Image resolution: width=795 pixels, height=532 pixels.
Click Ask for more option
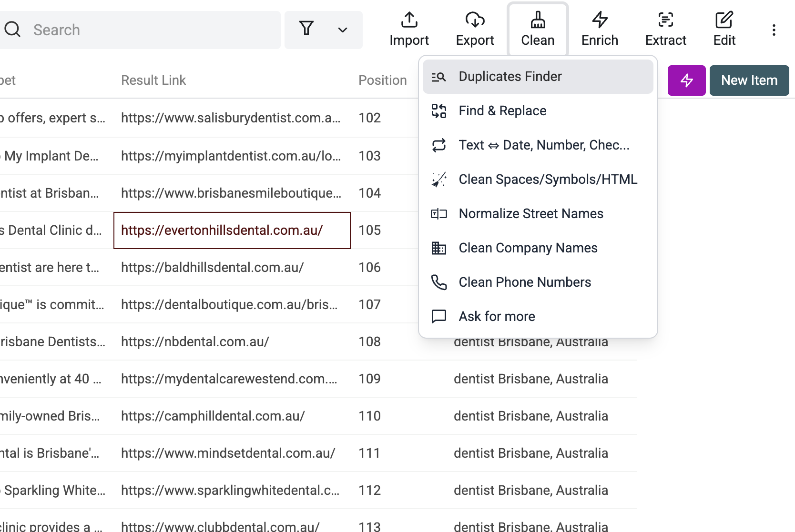coord(497,317)
